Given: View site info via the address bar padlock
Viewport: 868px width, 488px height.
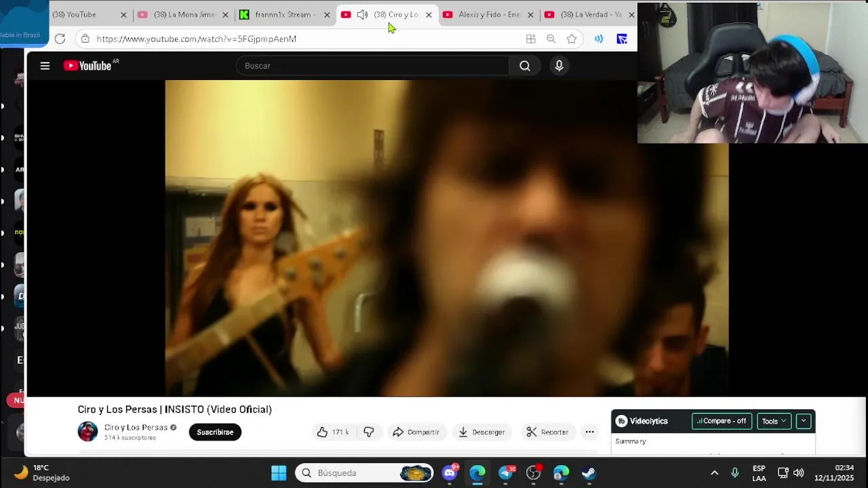Looking at the screenshot, I should click(x=85, y=39).
